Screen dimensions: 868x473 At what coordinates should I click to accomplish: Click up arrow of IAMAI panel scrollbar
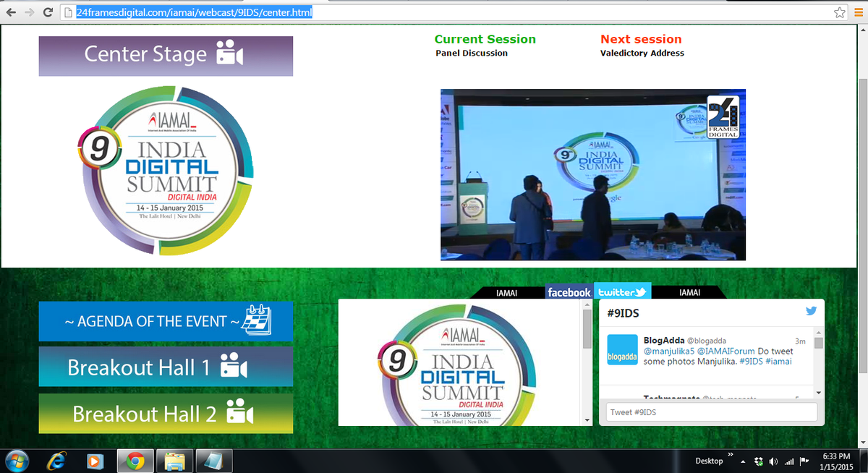coord(587,304)
